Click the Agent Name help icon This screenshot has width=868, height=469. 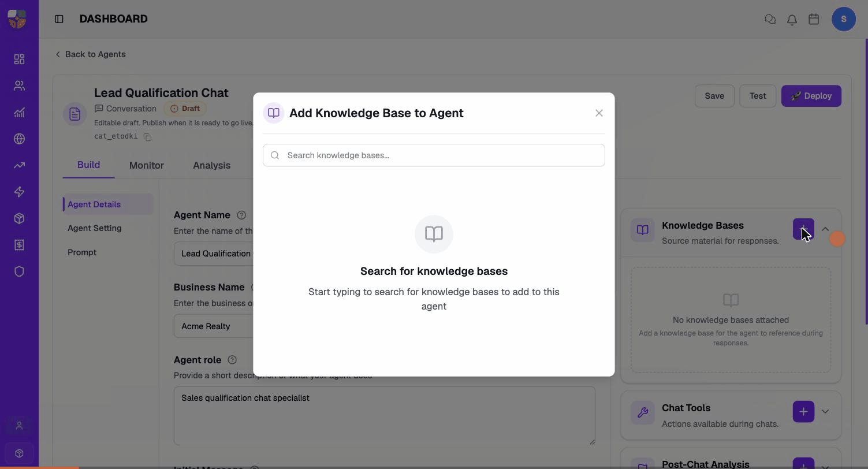click(x=241, y=215)
